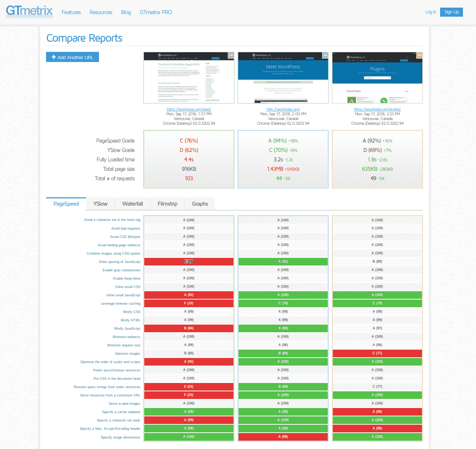This screenshot has width=476, height=449.
Task: Click the Meet WordPress page thumbnail
Action: tap(283, 78)
